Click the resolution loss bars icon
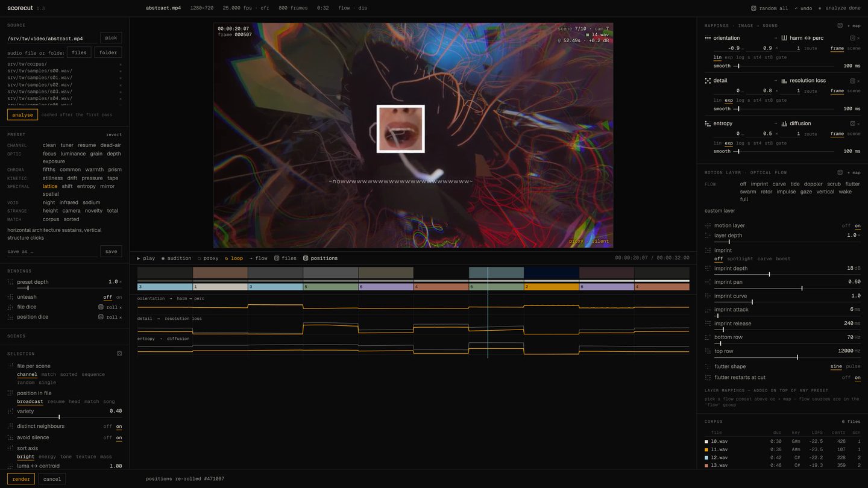The height and width of the screenshot is (488, 868). 784,81
